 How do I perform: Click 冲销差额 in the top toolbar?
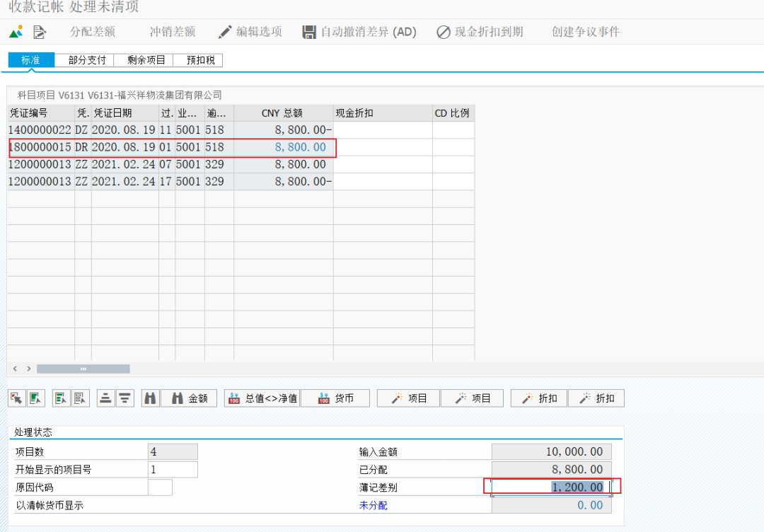click(173, 32)
